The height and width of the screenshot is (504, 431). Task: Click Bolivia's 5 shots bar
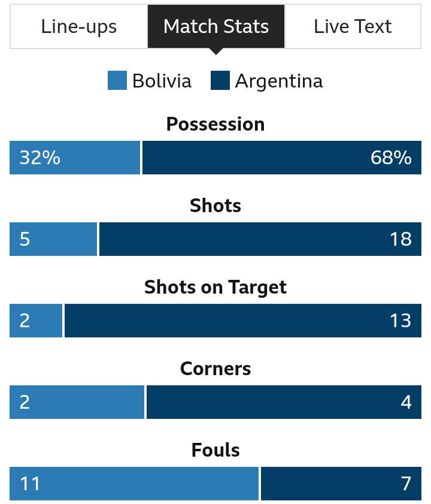pyautogui.click(x=53, y=239)
